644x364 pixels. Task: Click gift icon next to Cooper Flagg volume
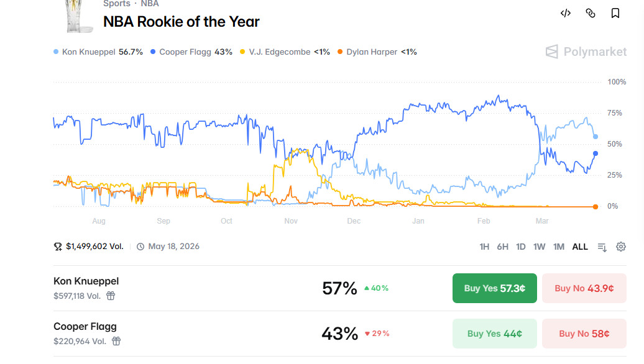(x=116, y=341)
